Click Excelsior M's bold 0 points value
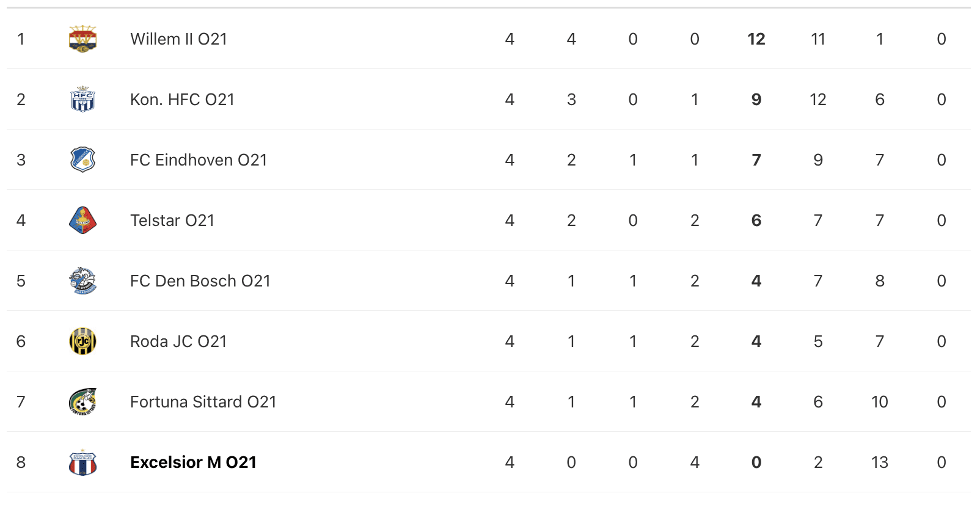 756,462
